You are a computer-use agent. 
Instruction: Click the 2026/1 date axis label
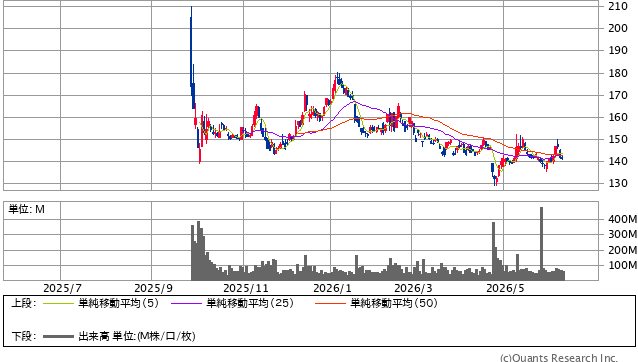[332, 288]
